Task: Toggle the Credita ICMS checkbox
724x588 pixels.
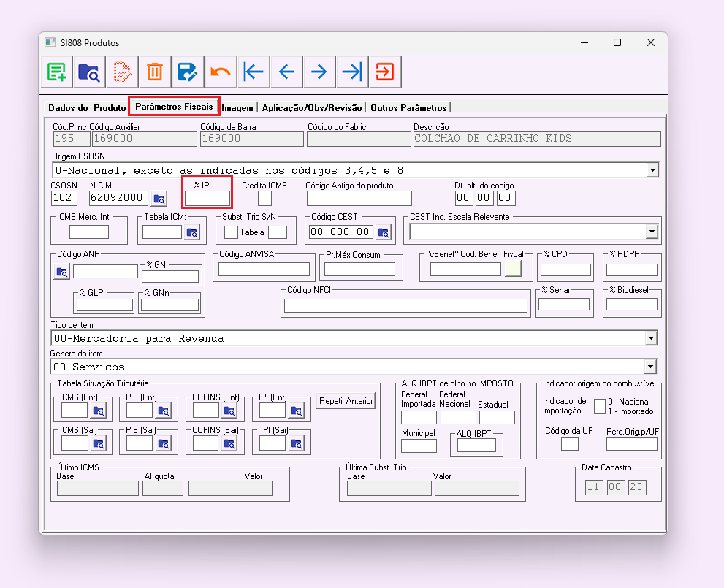Action: (x=264, y=199)
